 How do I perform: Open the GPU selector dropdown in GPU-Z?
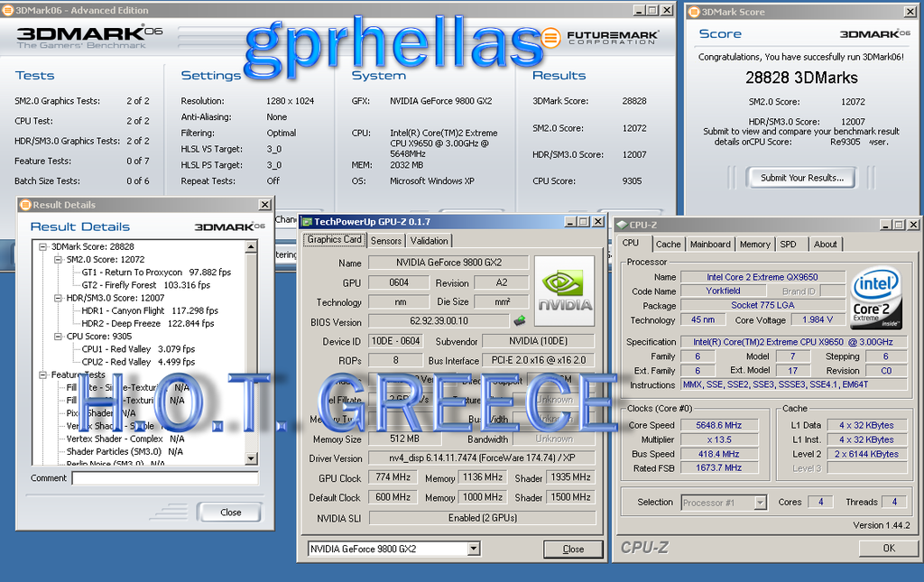474,549
